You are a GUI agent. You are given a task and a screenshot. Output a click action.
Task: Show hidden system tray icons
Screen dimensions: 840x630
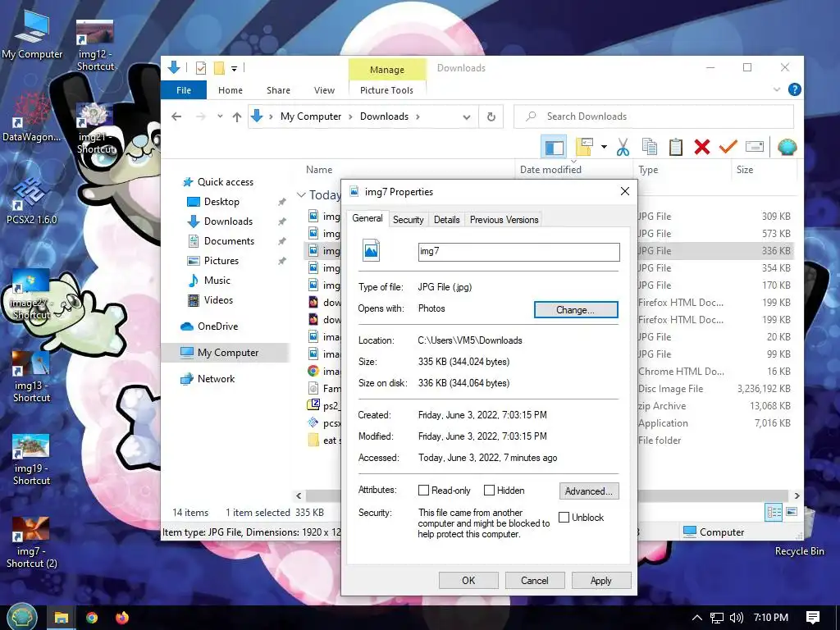point(697,618)
